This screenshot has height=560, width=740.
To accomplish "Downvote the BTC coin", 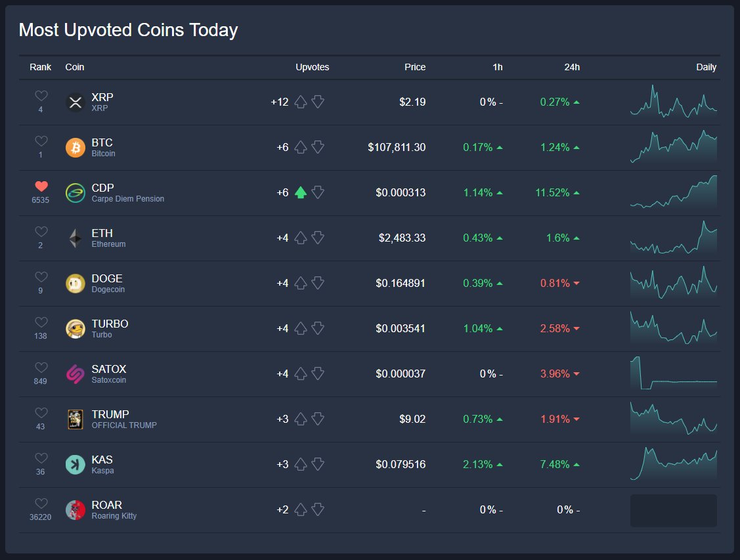I will 318,147.
